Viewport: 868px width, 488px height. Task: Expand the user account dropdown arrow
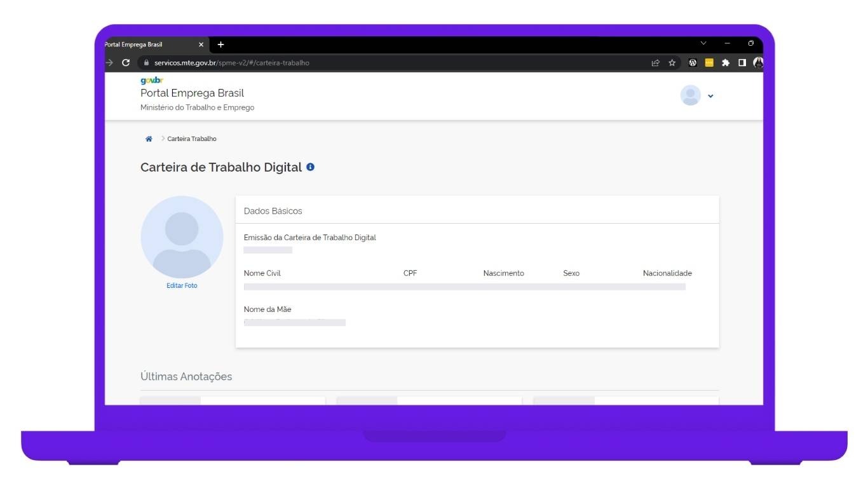pos(710,96)
